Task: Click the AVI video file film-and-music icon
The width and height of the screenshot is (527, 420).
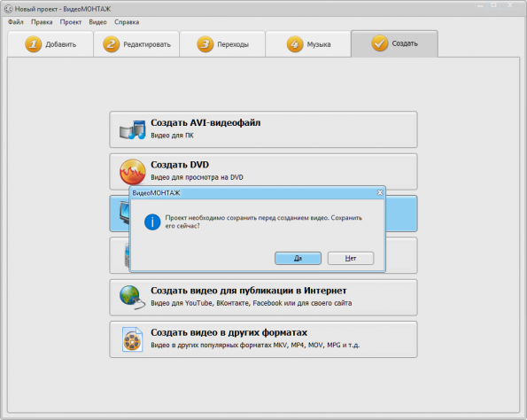Action: coord(133,129)
